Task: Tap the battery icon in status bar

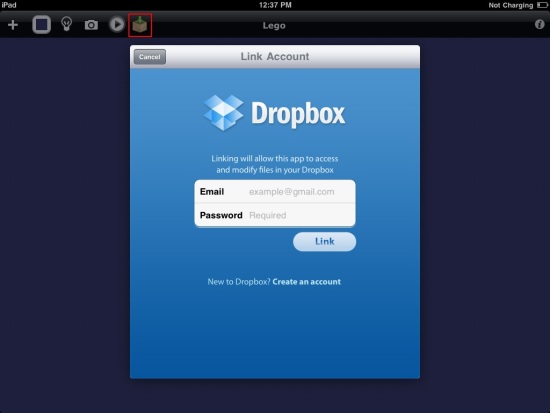Action: click(x=542, y=5)
